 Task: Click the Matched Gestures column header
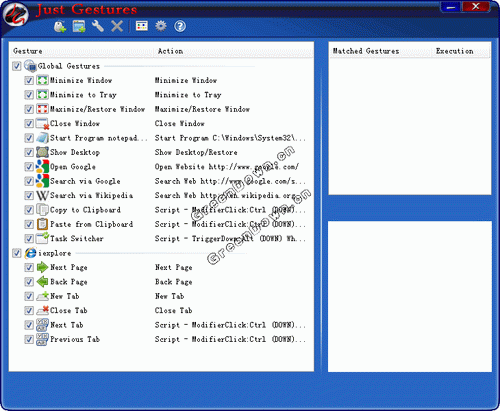tap(381, 51)
